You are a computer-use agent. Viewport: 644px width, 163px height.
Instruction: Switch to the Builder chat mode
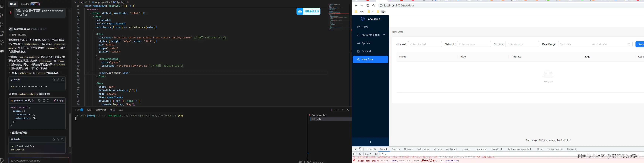click(x=25, y=4)
